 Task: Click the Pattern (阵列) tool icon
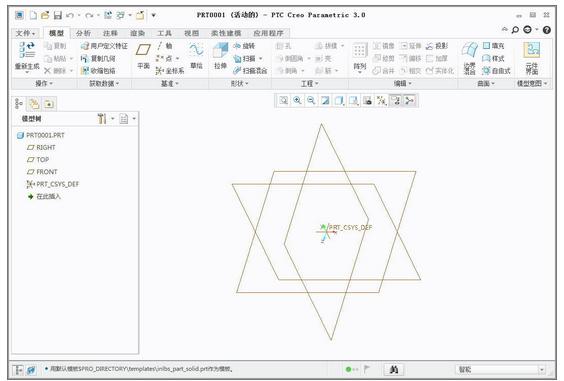coord(360,57)
